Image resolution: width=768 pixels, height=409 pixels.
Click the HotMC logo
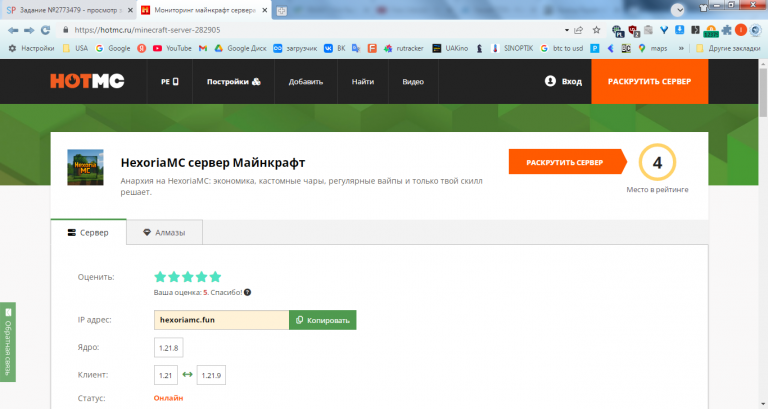[87, 81]
